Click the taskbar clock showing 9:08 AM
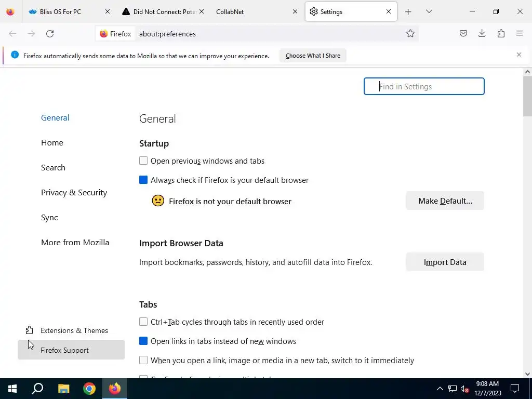The height and width of the screenshot is (399, 532). pos(487,389)
